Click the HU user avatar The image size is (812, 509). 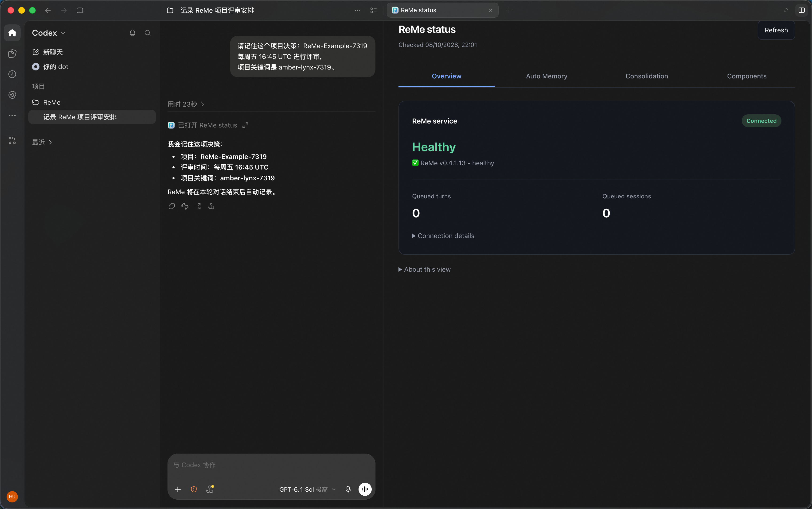tap(12, 497)
